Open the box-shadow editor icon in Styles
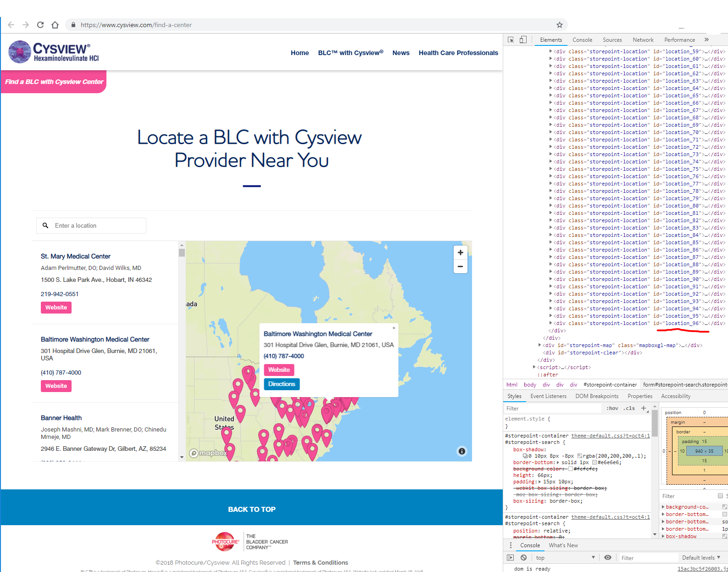 [x=525, y=456]
